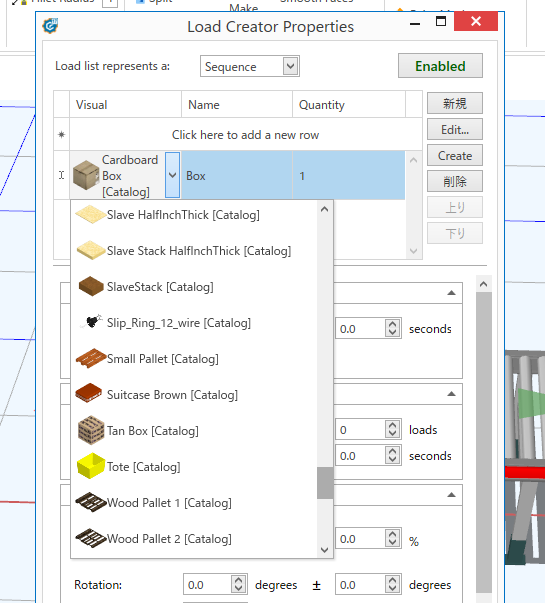Choose Slave Stack HalfInchThick [Catalog] entry
The width and height of the screenshot is (545, 603).
[195, 251]
